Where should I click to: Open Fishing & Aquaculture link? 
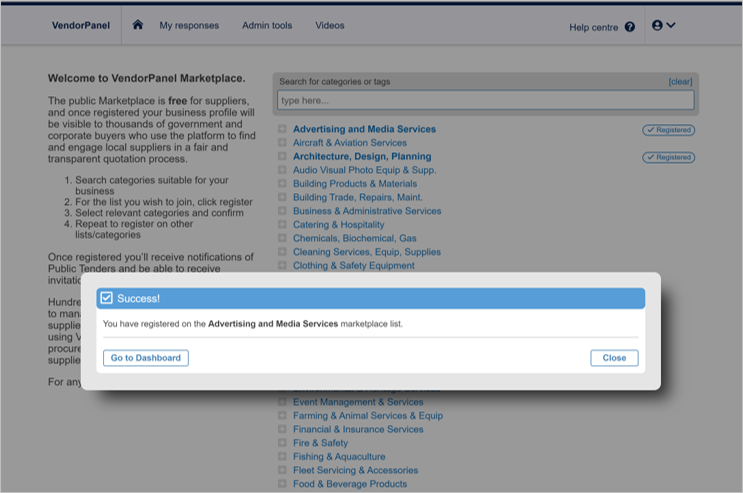click(339, 456)
